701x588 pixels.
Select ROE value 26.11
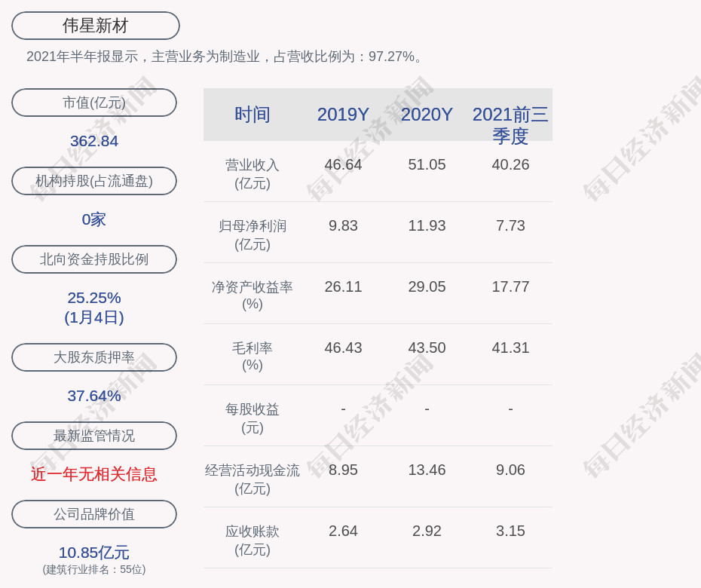[343, 286]
